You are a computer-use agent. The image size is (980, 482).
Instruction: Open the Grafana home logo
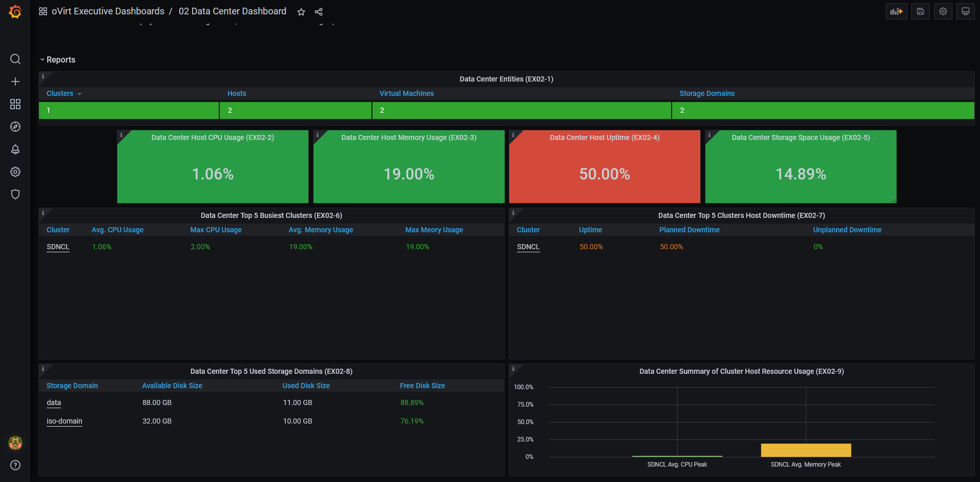15,11
